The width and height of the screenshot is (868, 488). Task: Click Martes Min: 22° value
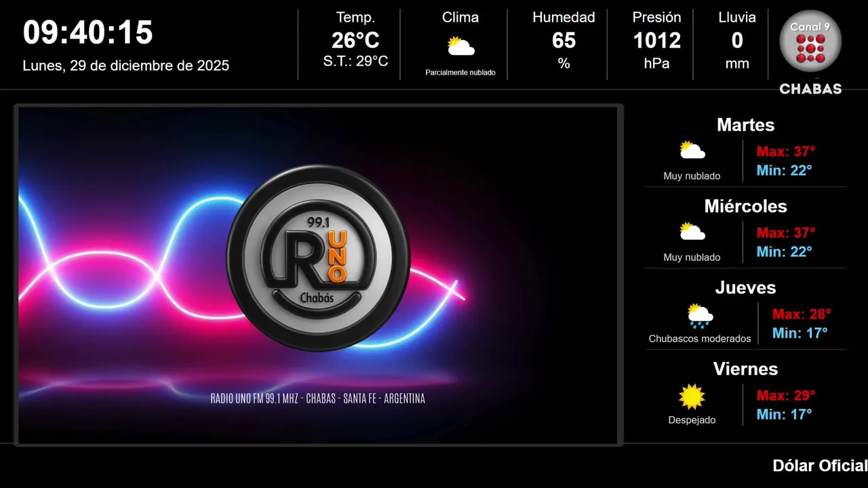point(785,170)
